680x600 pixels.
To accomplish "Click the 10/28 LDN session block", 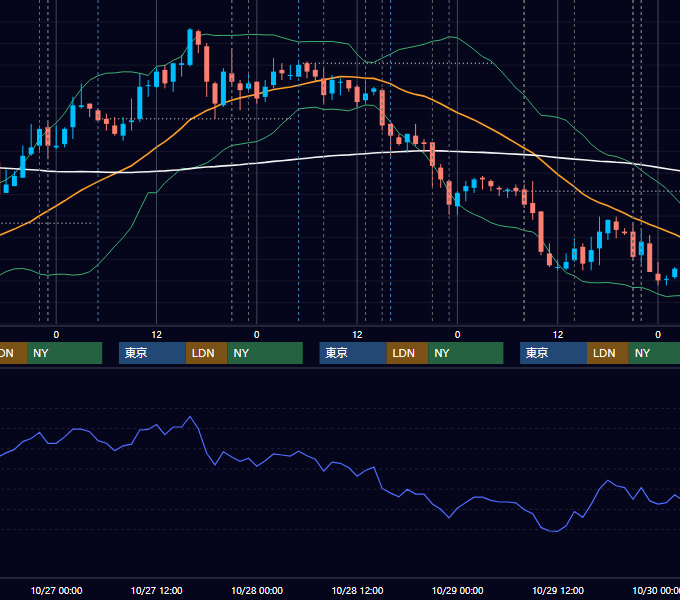I will coord(407,353).
